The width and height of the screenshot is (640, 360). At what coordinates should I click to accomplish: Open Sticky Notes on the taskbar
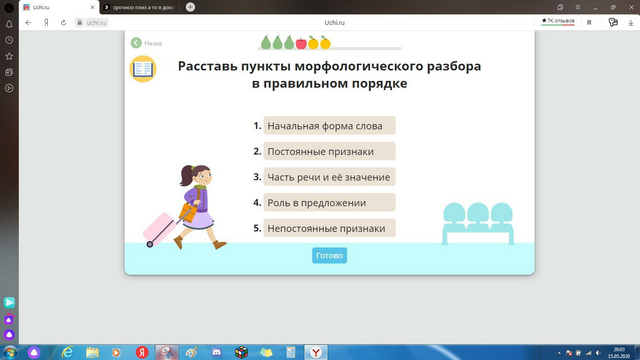point(266,352)
